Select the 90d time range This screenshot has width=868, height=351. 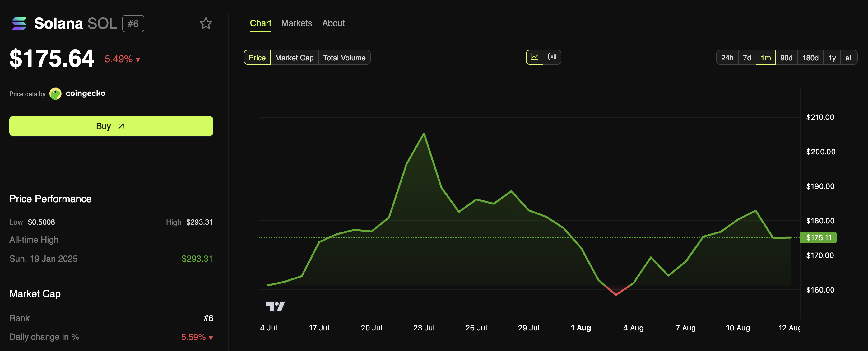786,58
